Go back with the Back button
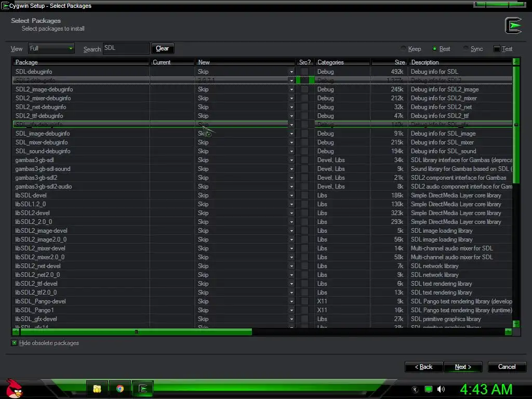532x399 pixels. [x=424, y=367]
